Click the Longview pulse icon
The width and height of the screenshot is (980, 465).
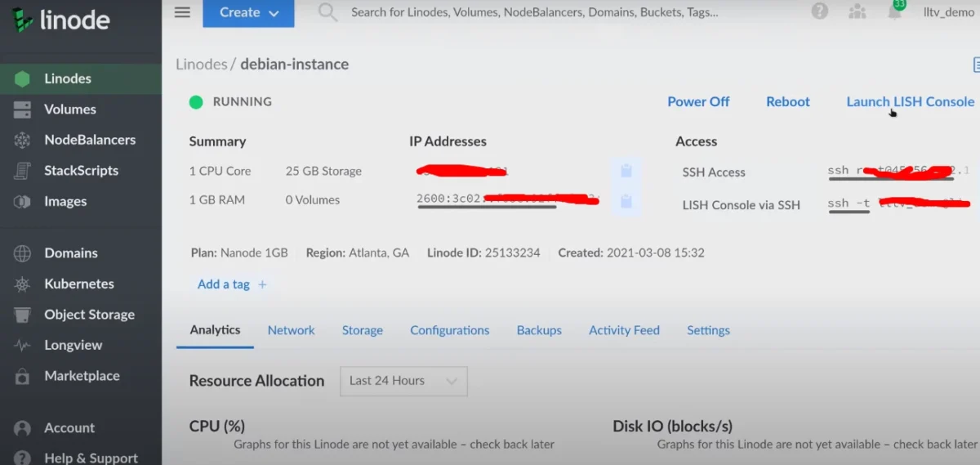point(22,346)
